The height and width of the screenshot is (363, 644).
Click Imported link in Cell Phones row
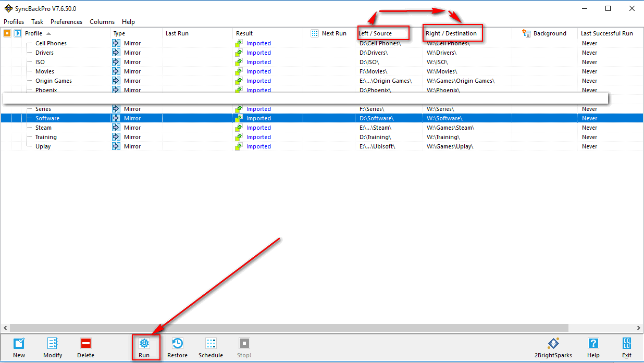point(258,43)
